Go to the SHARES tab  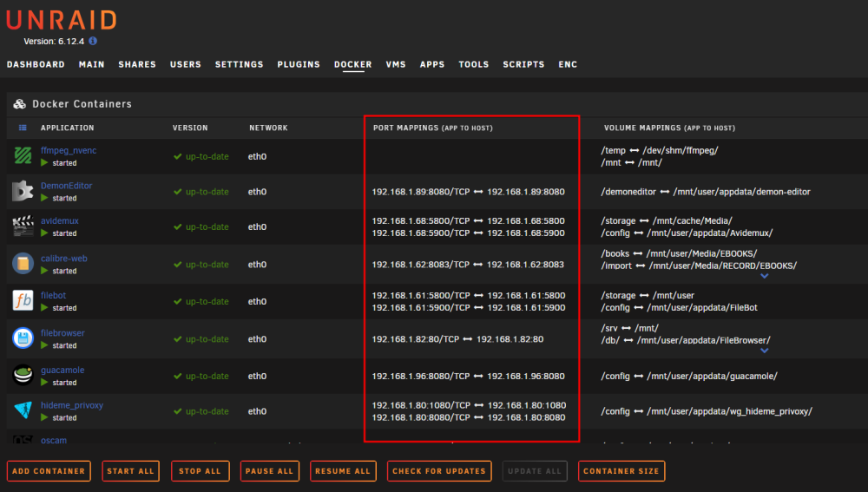pos(137,65)
